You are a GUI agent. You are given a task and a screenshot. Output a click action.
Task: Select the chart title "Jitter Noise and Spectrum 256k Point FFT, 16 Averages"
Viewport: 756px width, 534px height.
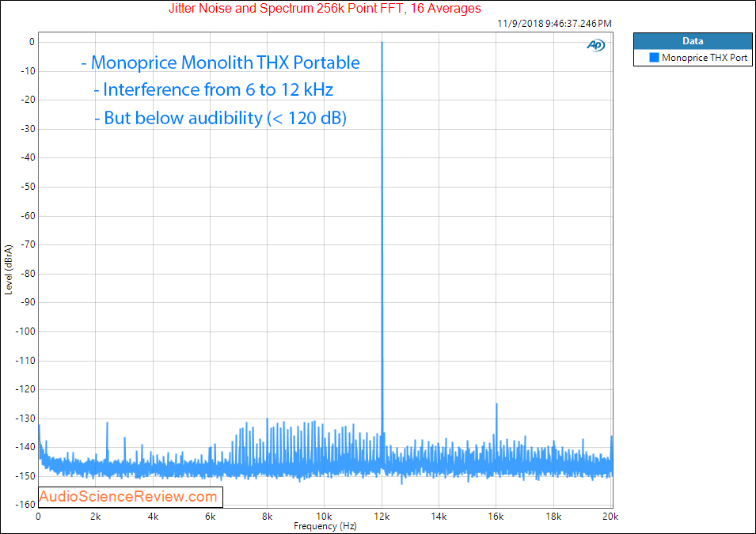pyautogui.click(x=325, y=8)
